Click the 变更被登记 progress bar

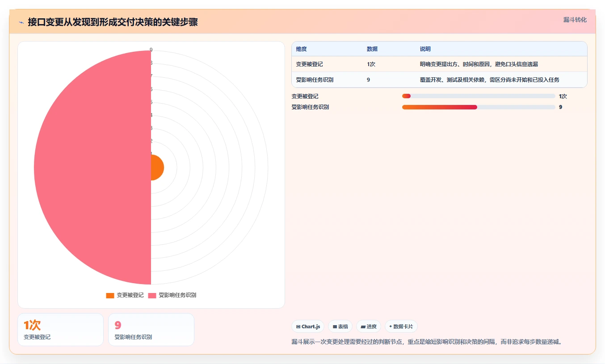[x=479, y=96]
